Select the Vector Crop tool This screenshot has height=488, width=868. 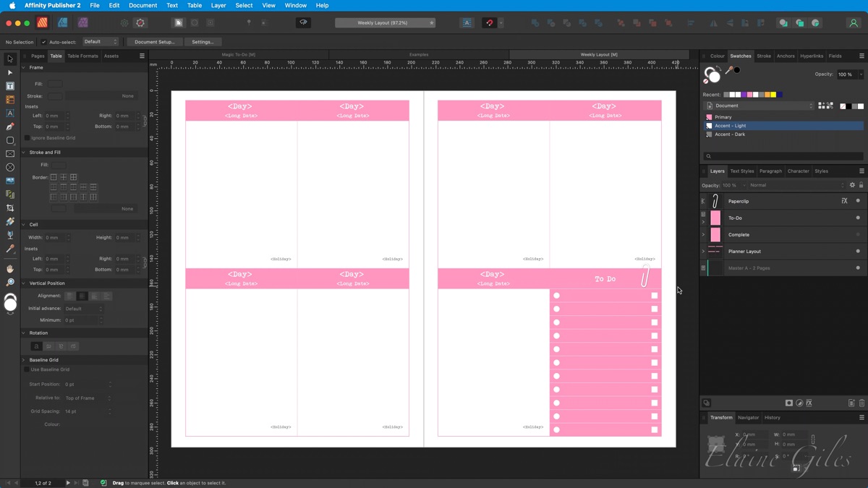pos(10,208)
